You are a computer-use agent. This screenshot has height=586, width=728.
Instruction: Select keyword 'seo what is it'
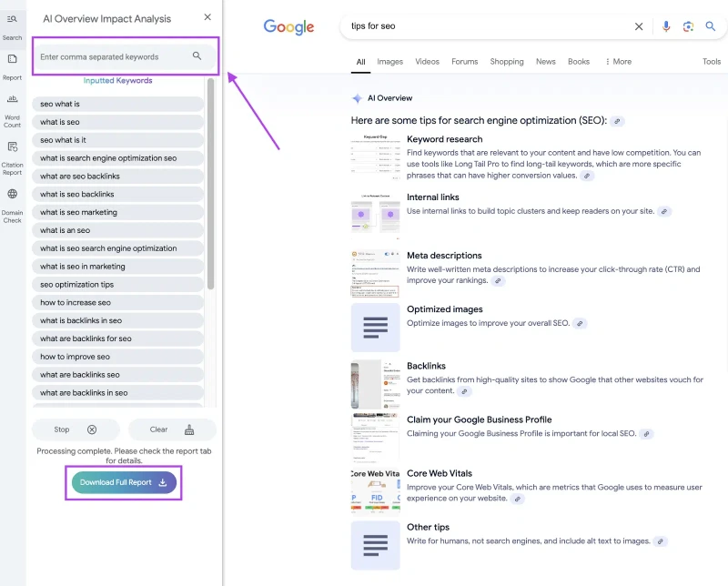click(x=117, y=140)
